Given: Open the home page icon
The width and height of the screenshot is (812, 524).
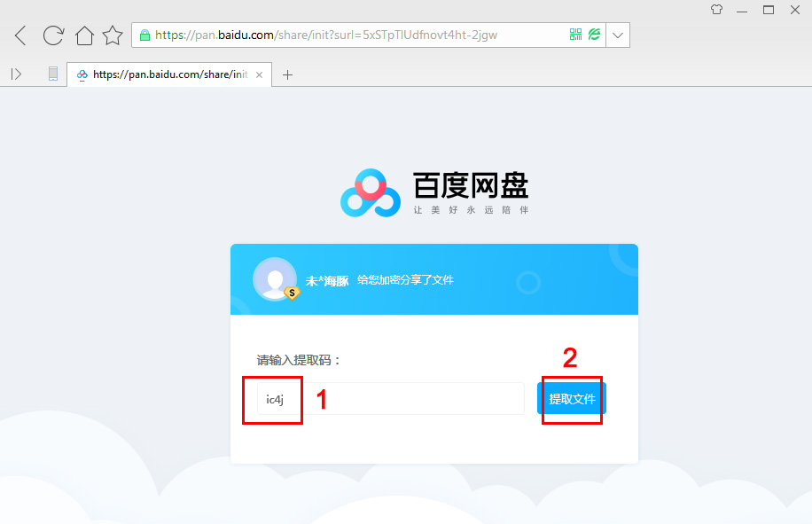Looking at the screenshot, I should [83, 35].
